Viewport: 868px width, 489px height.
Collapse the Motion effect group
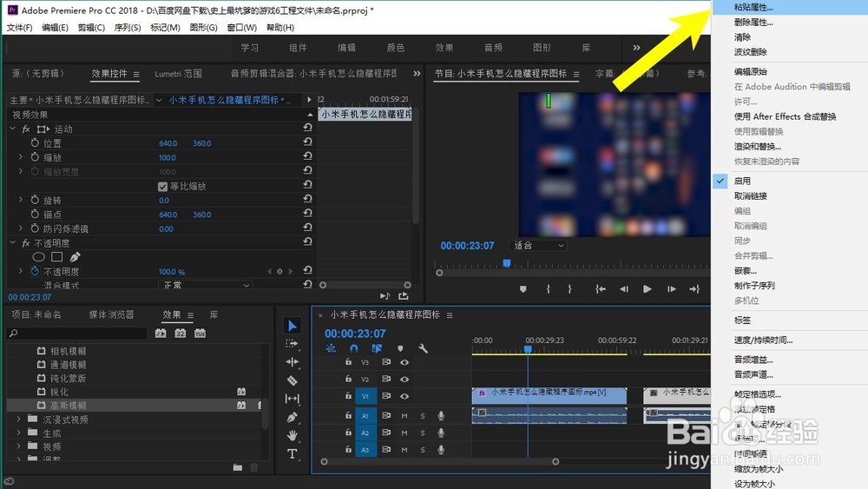[x=13, y=129]
